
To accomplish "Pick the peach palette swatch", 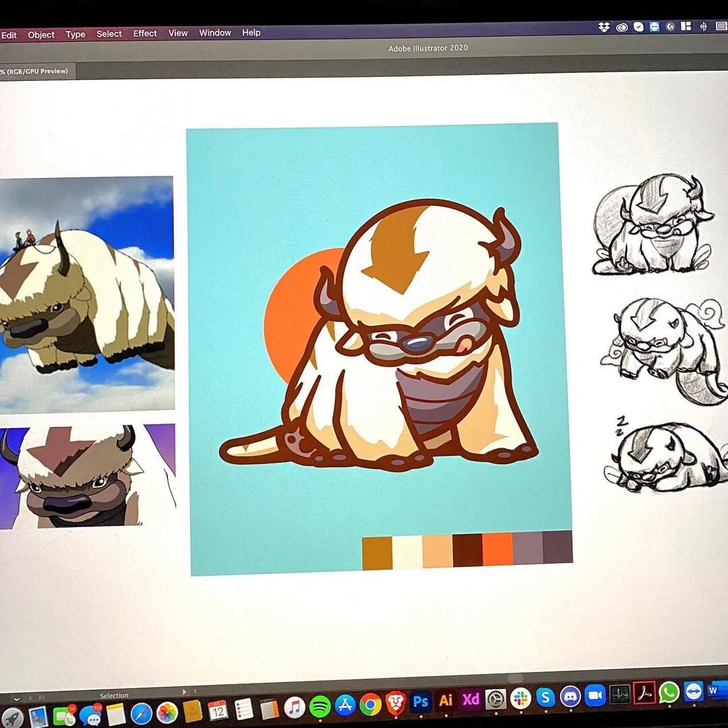I will (x=437, y=551).
